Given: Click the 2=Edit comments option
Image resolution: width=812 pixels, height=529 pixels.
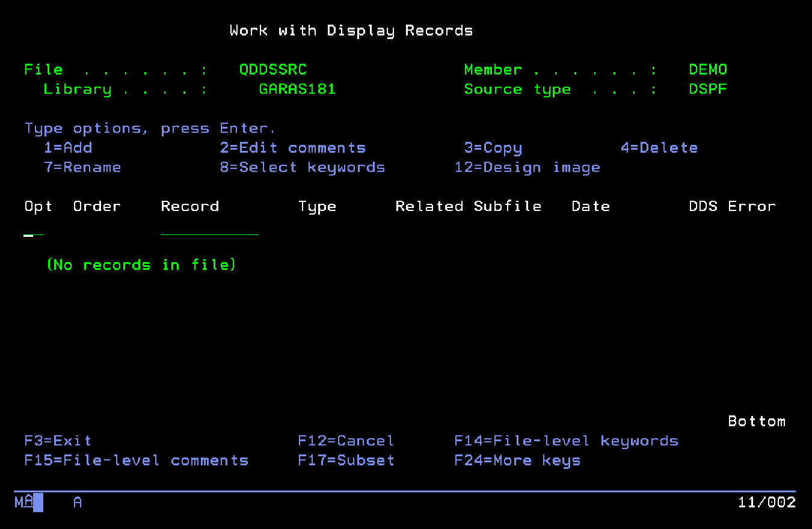Looking at the screenshot, I should pyautogui.click(x=293, y=148).
